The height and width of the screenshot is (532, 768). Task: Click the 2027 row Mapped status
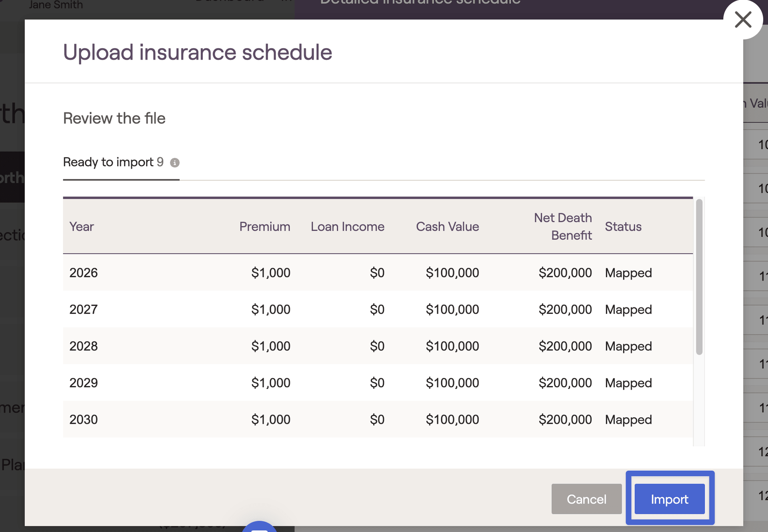coord(628,309)
